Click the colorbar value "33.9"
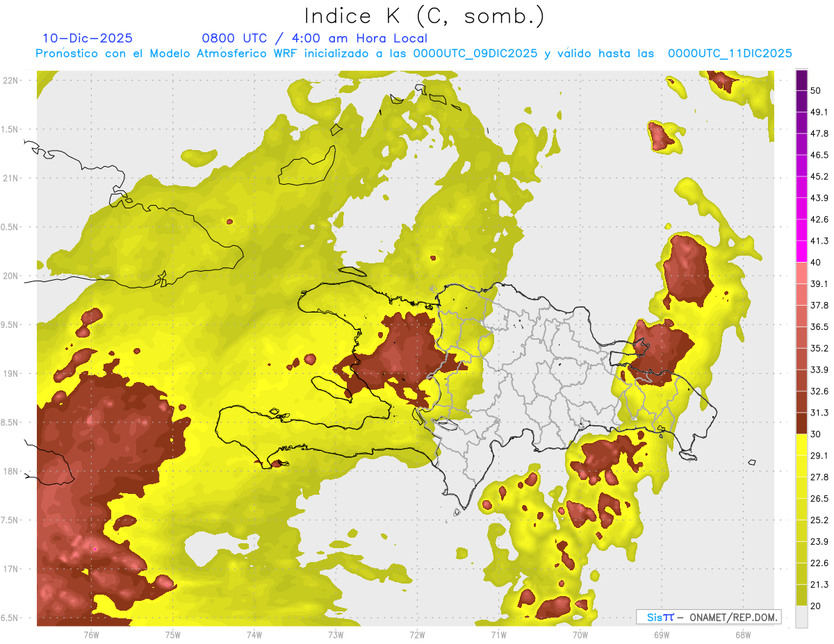The width and height of the screenshot is (834, 644). tap(819, 370)
